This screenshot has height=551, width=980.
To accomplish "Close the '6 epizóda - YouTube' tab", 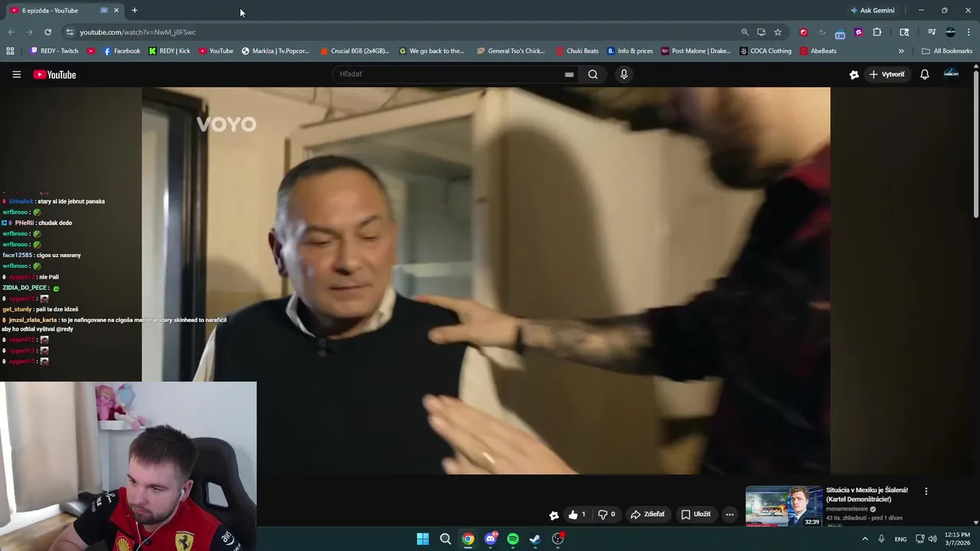I will [x=116, y=11].
